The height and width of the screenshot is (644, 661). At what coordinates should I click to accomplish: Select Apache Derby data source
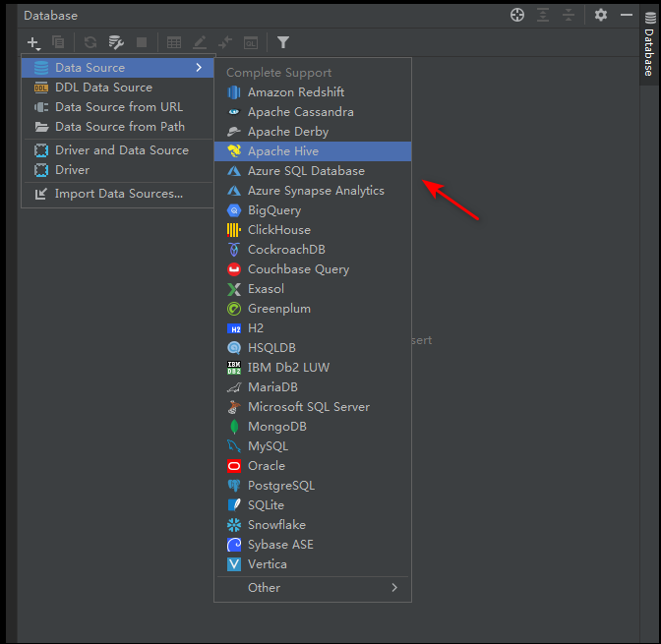click(313, 132)
